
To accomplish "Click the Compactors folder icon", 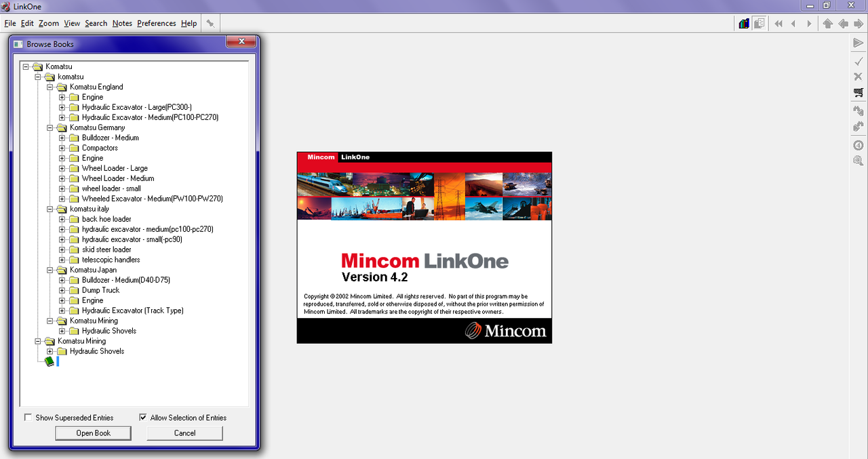I will [74, 148].
